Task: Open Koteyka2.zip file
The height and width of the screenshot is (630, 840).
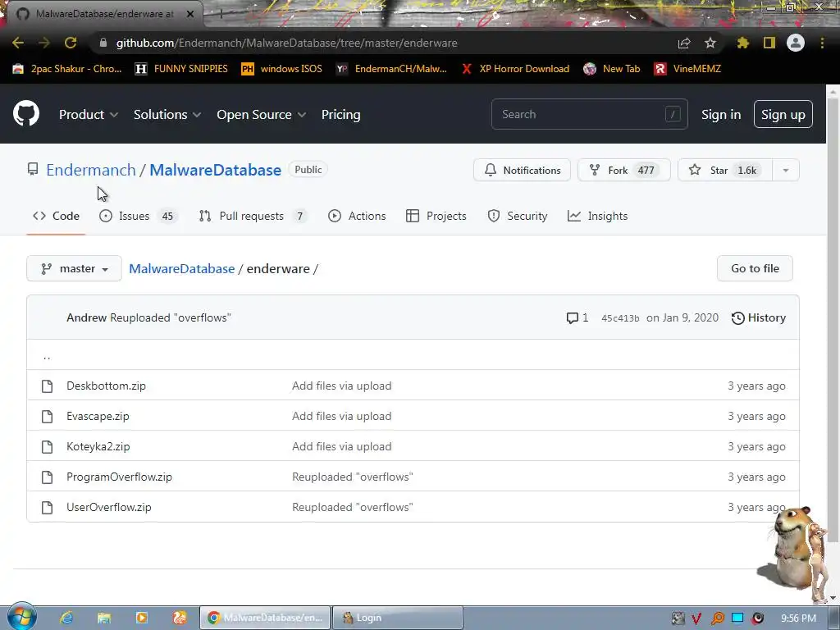Action: click(x=98, y=447)
